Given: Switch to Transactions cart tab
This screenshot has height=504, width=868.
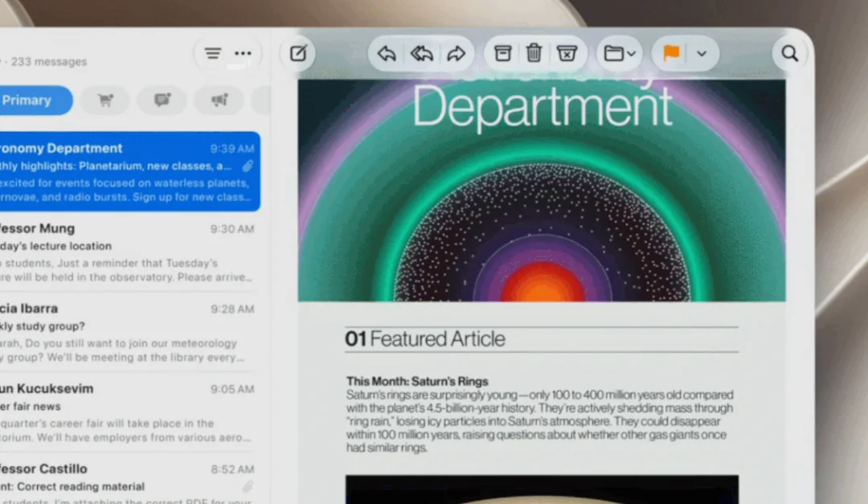Looking at the screenshot, I should (x=105, y=100).
